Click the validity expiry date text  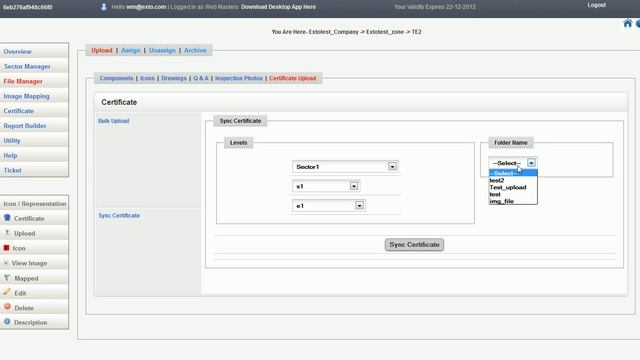click(x=435, y=7)
